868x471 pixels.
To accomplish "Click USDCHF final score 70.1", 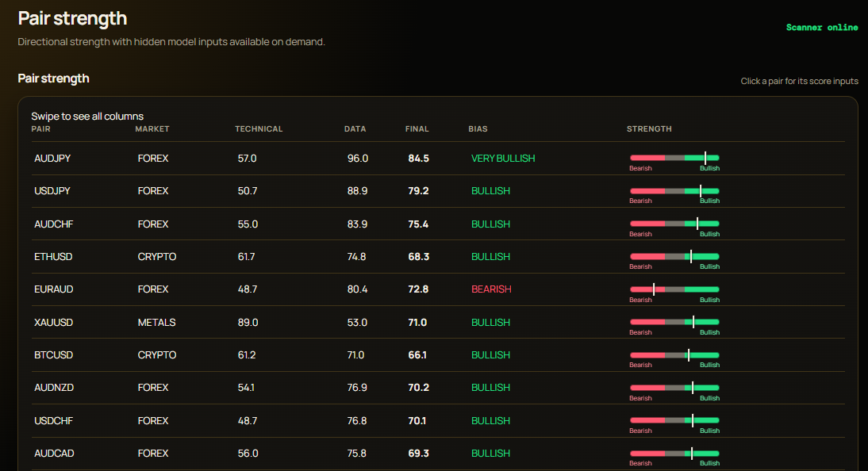I will coord(417,420).
